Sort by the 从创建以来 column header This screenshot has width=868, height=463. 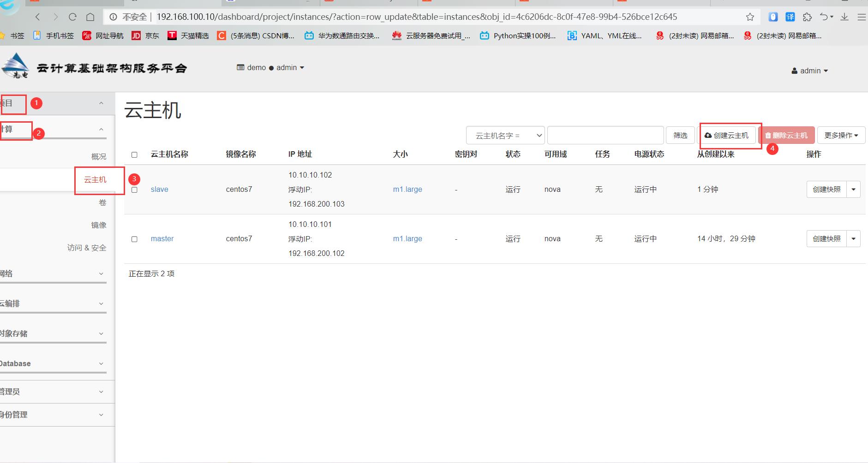click(716, 154)
